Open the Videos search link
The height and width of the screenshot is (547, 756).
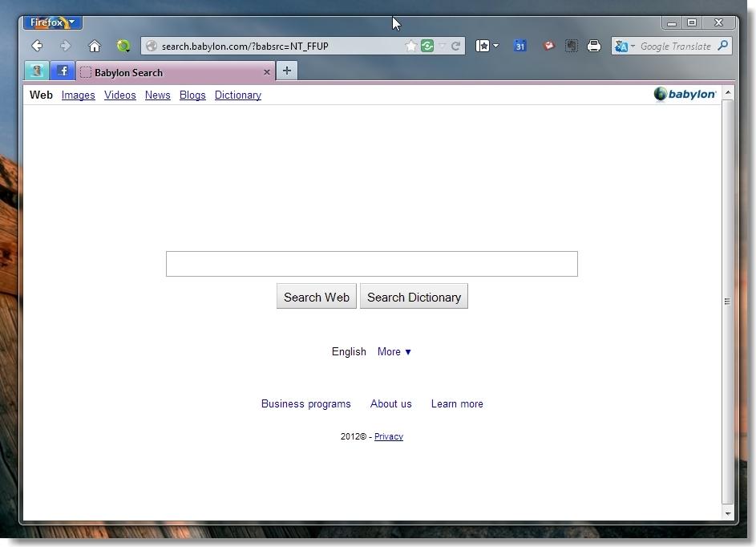point(120,95)
